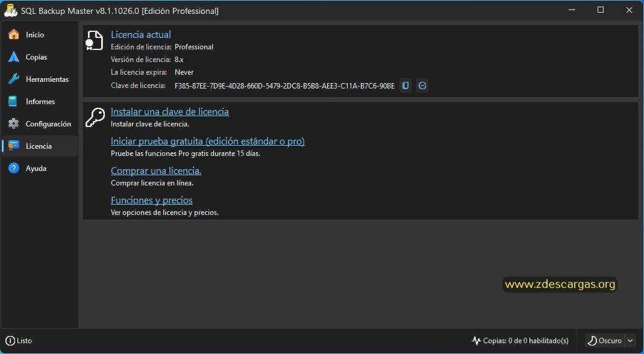
Task: Follow the Comprar una licencia link
Action: point(156,170)
